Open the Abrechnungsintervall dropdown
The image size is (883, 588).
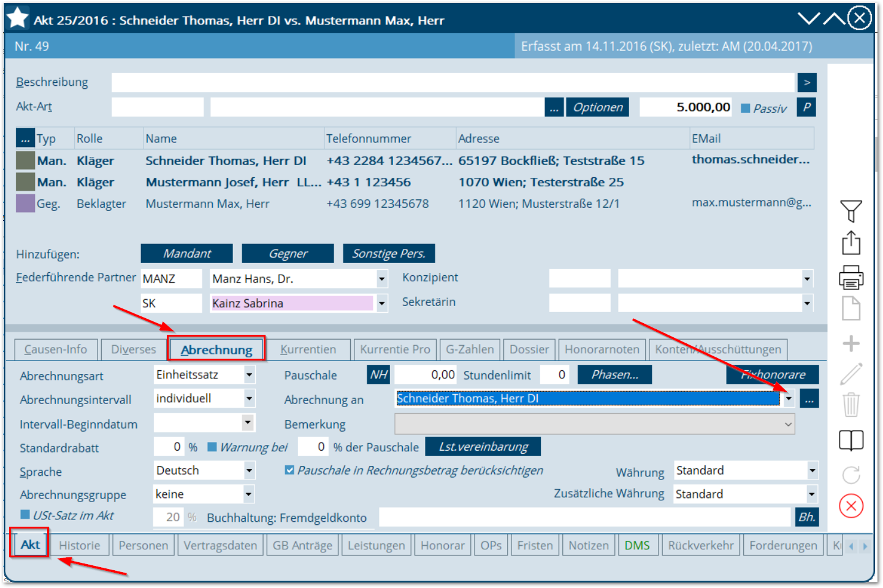(x=249, y=399)
